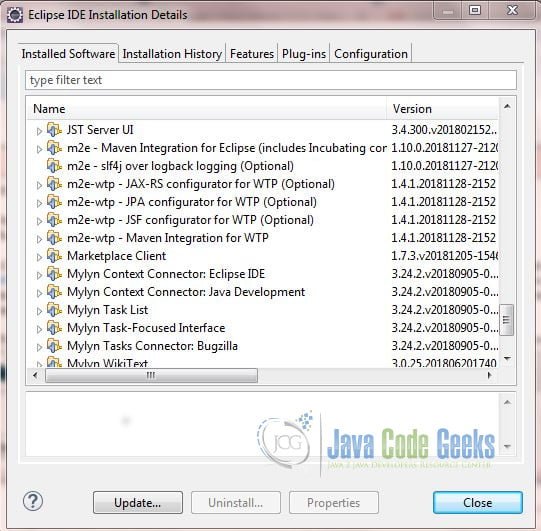Click the JST Server UI feature icon
The width and height of the screenshot is (541, 531).
click(54, 130)
